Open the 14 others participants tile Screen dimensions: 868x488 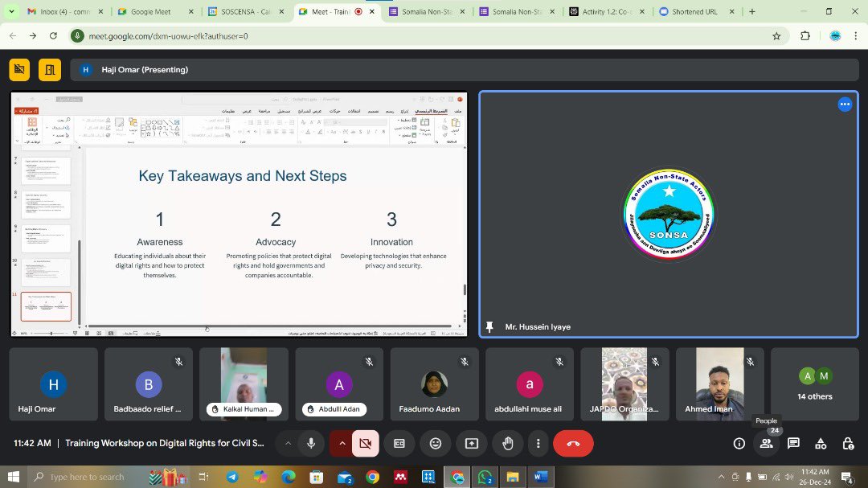point(815,384)
